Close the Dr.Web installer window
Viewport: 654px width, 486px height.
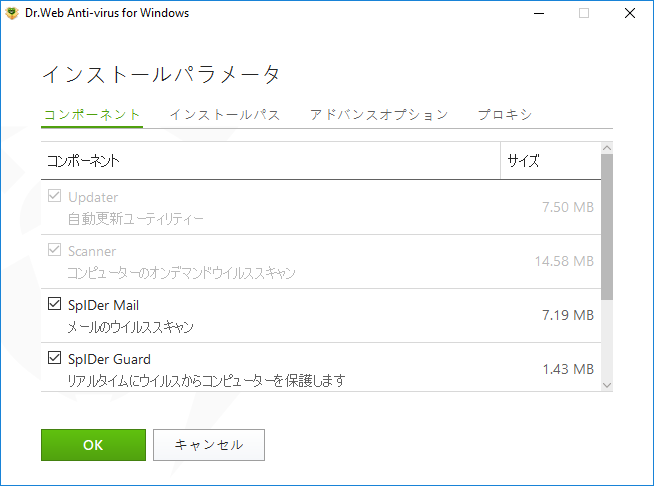tap(630, 13)
